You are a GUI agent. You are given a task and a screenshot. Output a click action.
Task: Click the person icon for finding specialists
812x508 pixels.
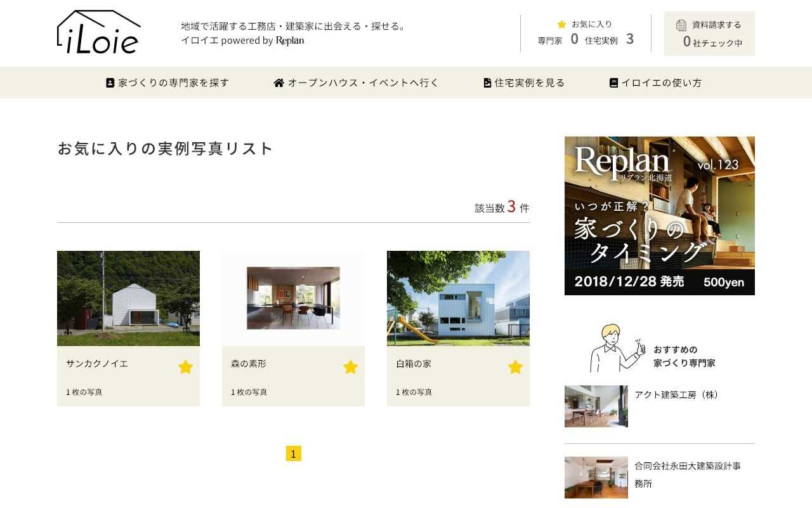pyautogui.click(x=110, y=83)
